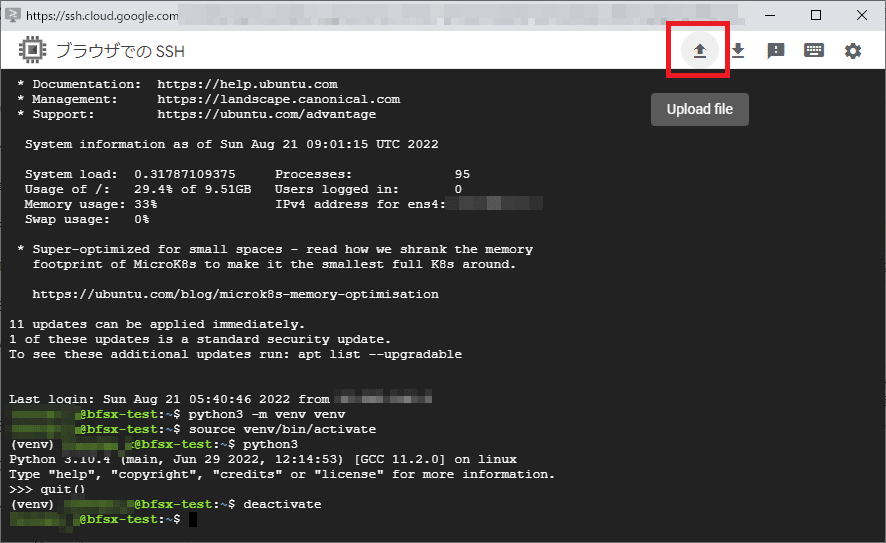Click the Memory usage 33% text
The height and width of the screenshot is (543, 886).
click(x=91, y=204)
